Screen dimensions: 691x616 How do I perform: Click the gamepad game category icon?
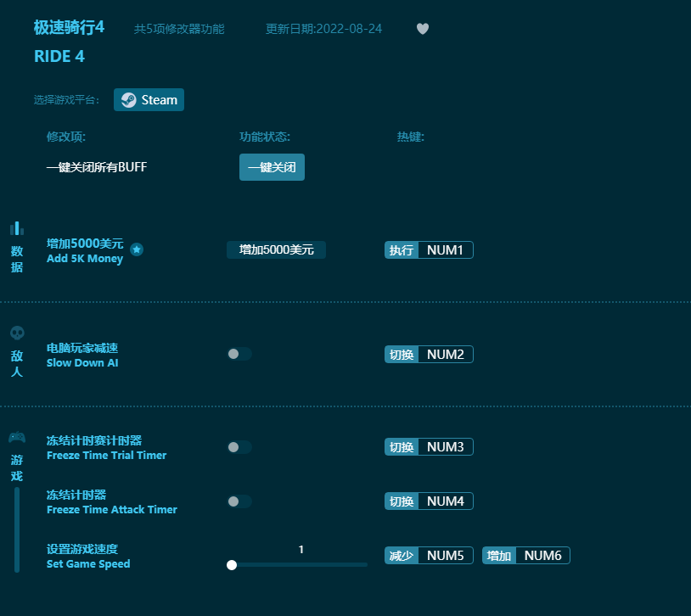click(17, 438)
